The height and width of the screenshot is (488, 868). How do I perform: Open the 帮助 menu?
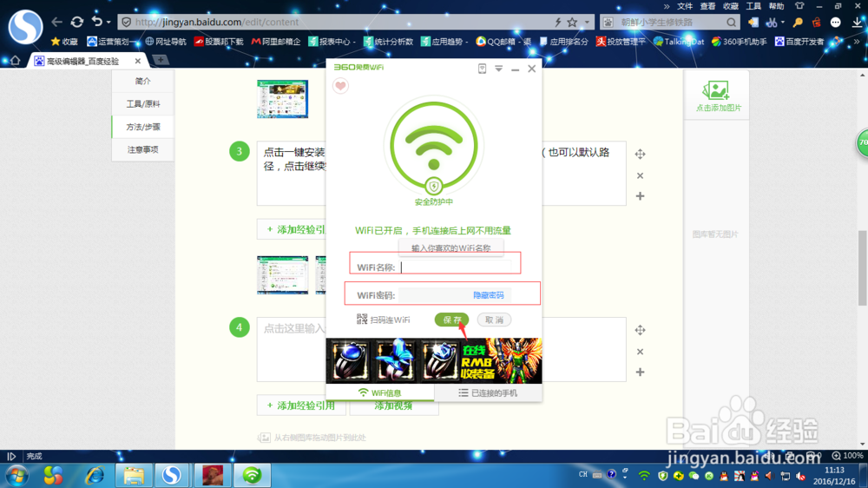coord(776,6)
